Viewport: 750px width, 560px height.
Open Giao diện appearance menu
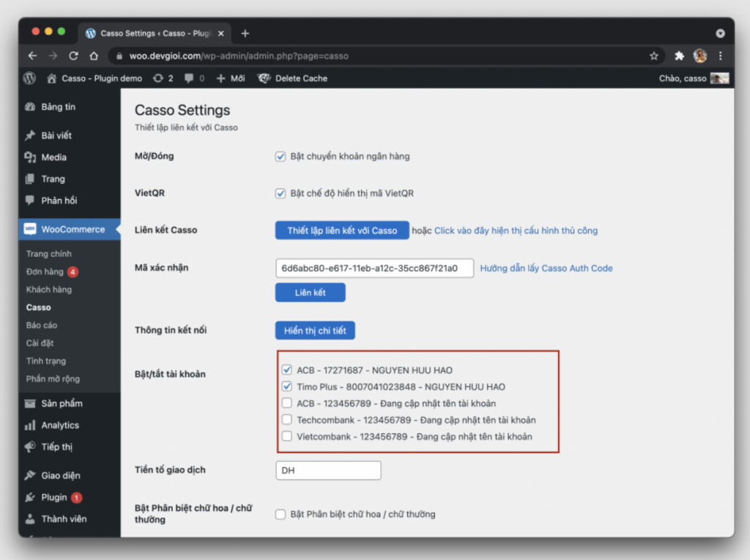click(x=60, y=475)
